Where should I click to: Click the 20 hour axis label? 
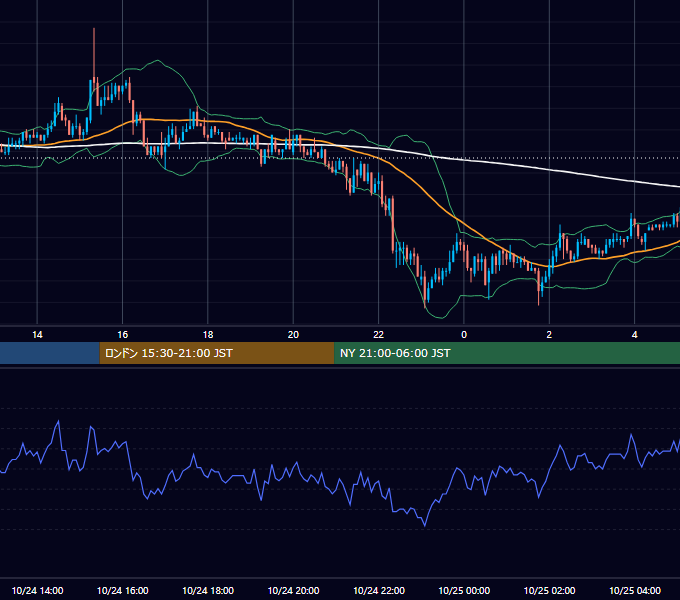point(293,335)
